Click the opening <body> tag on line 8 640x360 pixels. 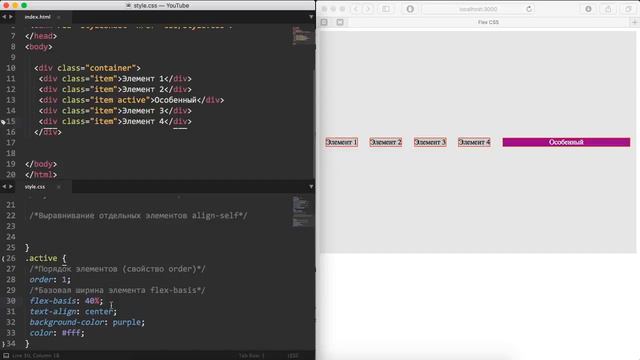tap(39, 47)
